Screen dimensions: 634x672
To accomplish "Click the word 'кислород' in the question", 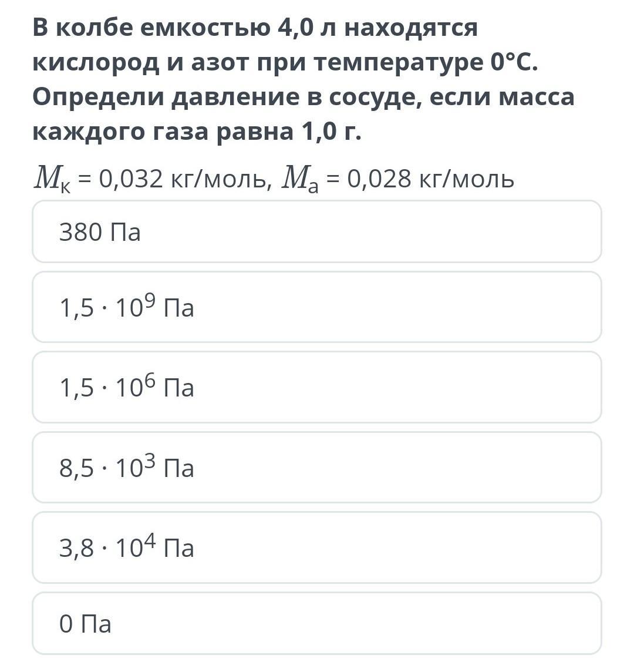I will 95,62.
